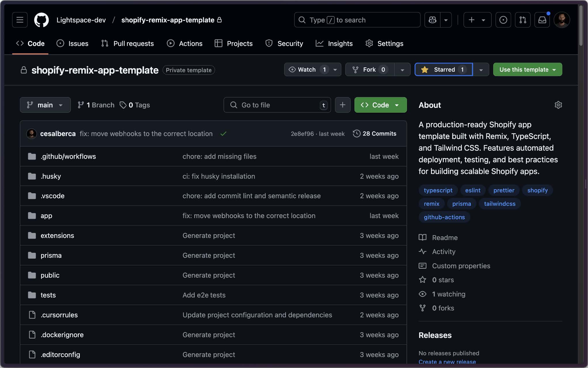Screen dimensions: 588x368
Task: Open the .cursorrules file icon
Action: tap(32, 315)
